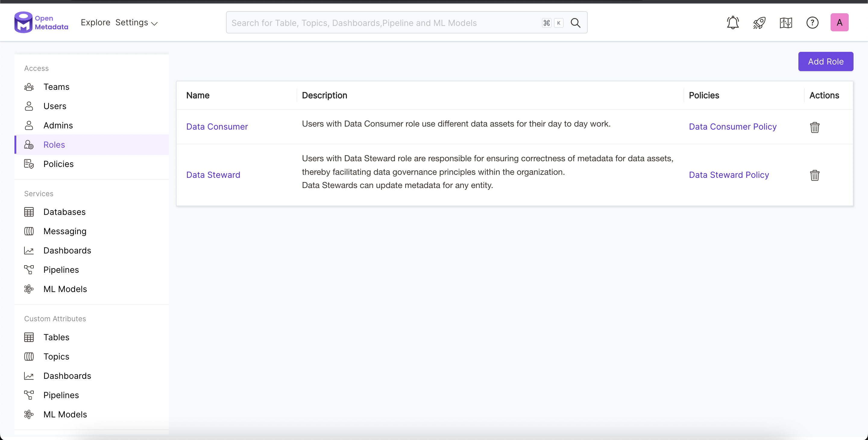868x440 pixels.
Task: Focus the global search field
Action: (384, 23)
